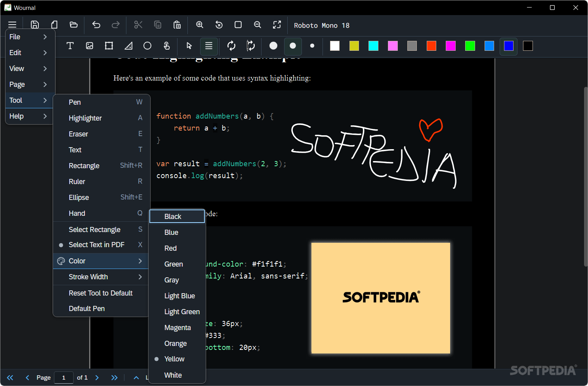Choose the medium stroke width dot
The image size is (588, 386).
[293, 46]
